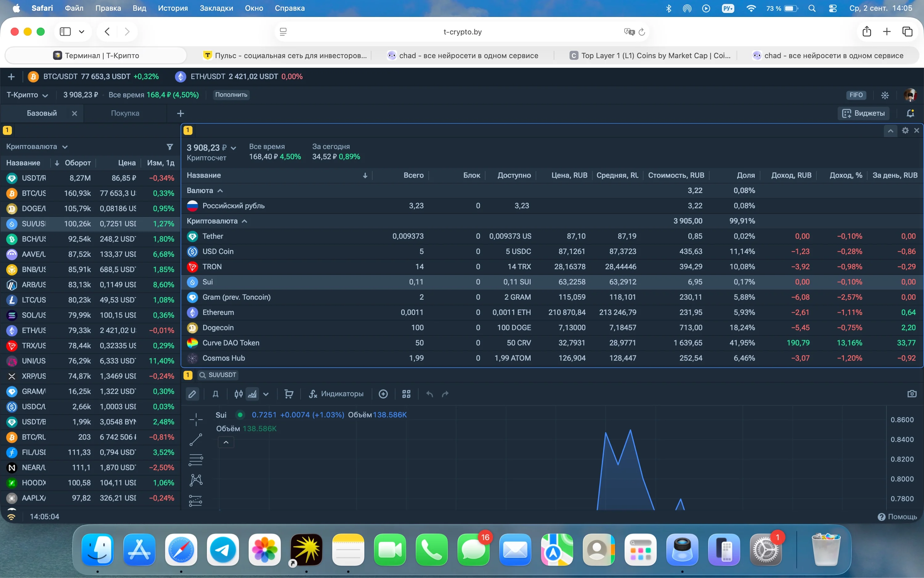Open the Криптовалюта dropdown in watchlist
Image resolution: width=924 pixels, height=578 pixels.
coord(37,147)
